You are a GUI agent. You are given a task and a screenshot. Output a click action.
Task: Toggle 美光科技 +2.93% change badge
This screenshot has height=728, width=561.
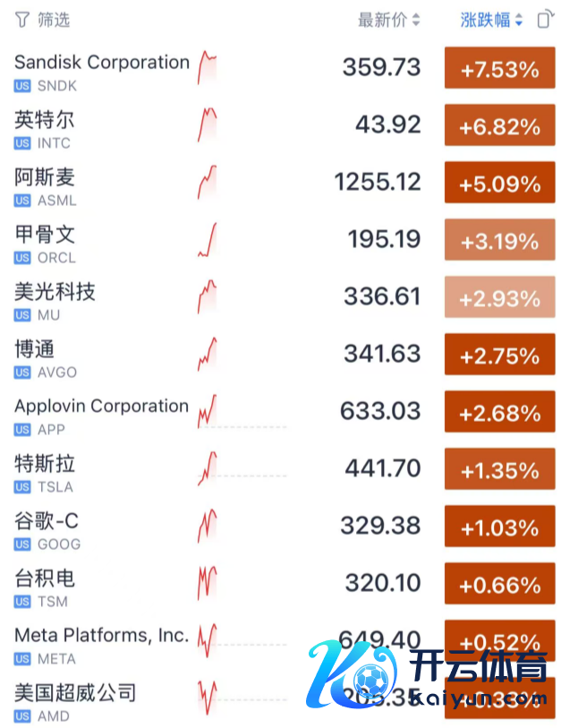coord(499,299)
